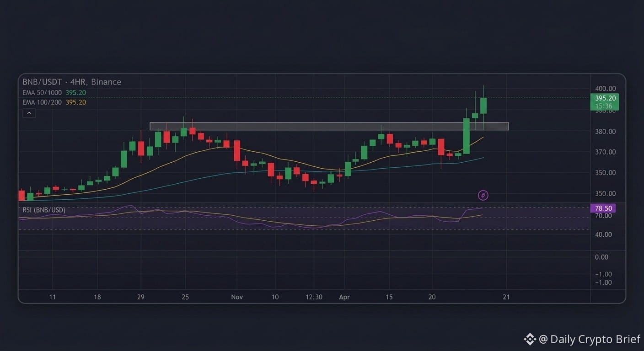Click the purple lightning event icon

(483, 196)
